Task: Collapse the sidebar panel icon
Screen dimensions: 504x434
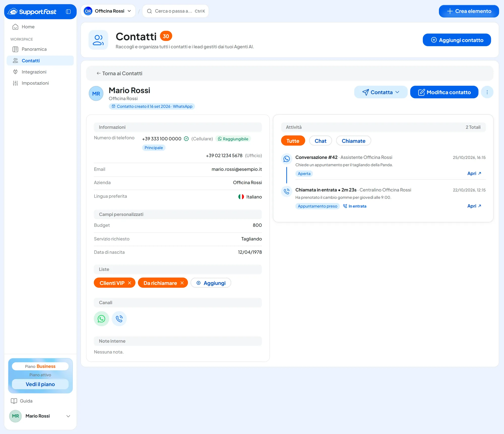Action: coord(68,12)
